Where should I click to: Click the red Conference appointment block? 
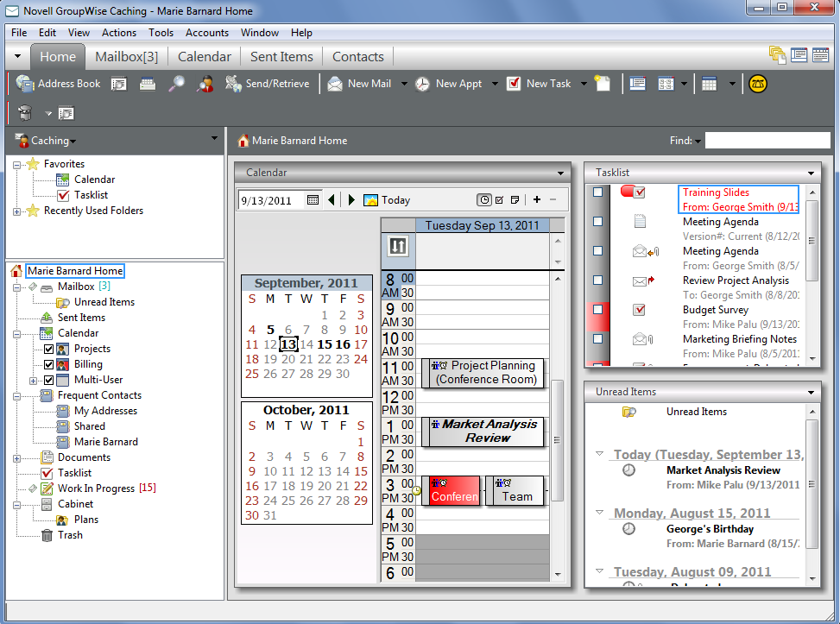tap(453, 490)
